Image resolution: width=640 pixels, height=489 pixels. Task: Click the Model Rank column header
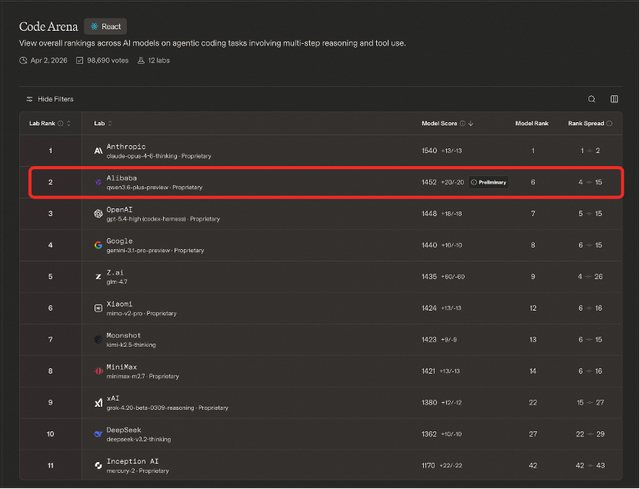tap(531, 123)
